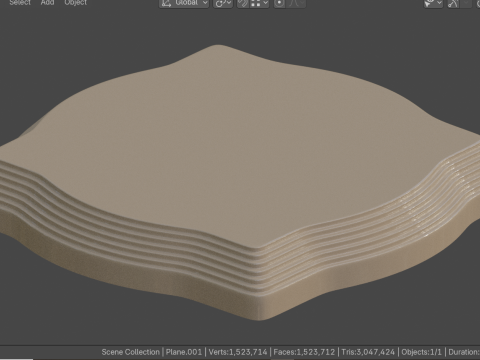The height and width of the screenshot is (360, 480).
Task: Open the Global transform orientation dropdown
Action: [x=184, y=3]
